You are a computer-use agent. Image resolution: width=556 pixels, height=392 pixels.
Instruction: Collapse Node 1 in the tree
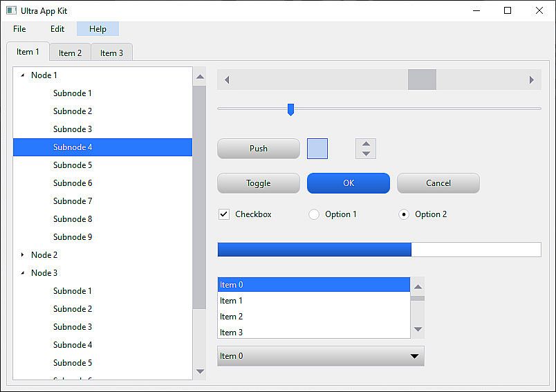(x=23, y=75)
